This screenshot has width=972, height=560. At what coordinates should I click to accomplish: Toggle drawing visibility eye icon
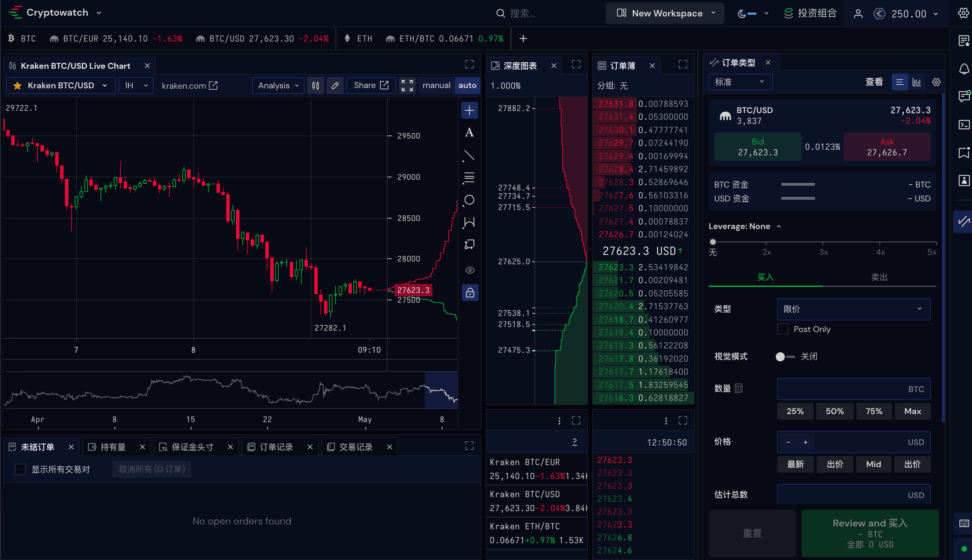[470, 270]
